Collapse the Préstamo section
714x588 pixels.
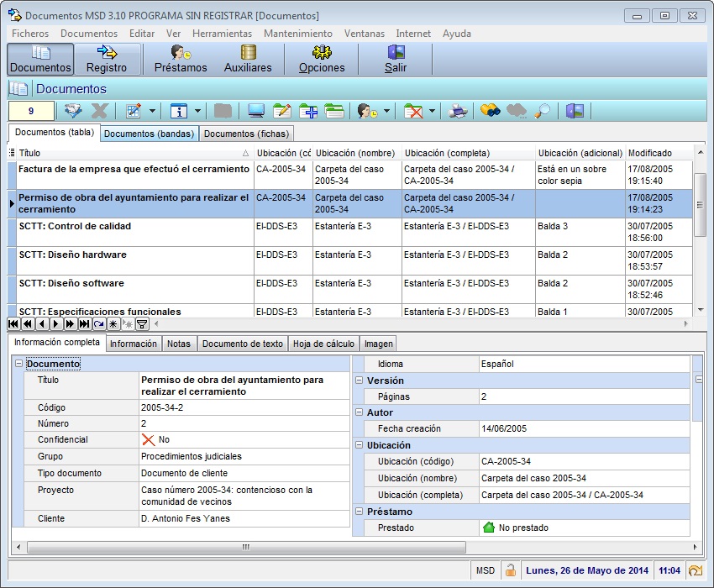(x=359, y=511)
